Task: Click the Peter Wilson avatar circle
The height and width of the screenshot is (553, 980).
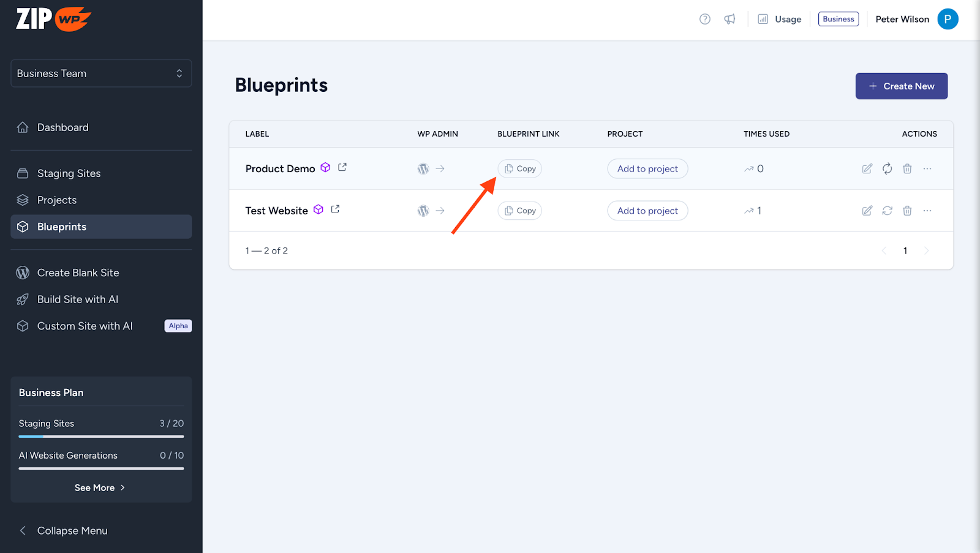Action: click(948, 19)
